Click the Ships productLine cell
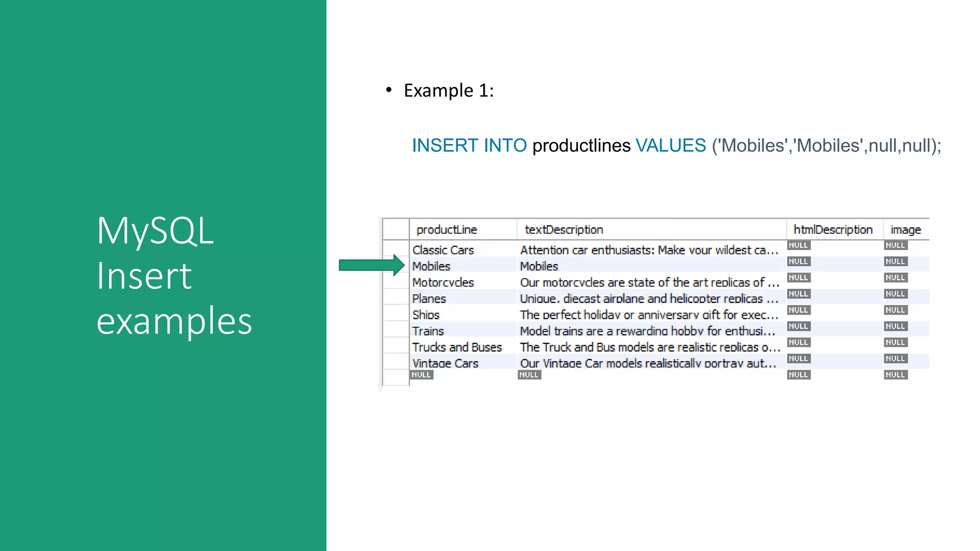 (x=426, y=315)
